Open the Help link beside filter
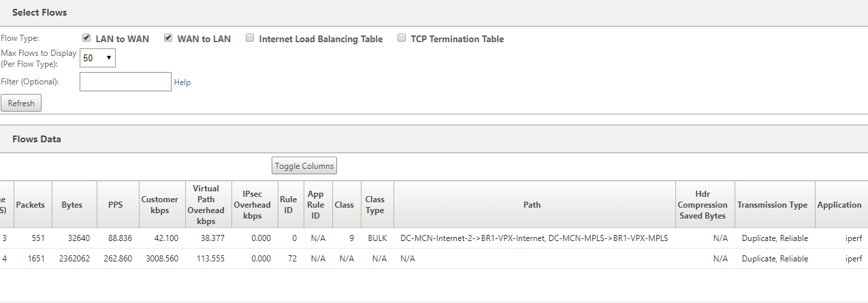This screenshot has height=303, width=868. click(182, 82)
